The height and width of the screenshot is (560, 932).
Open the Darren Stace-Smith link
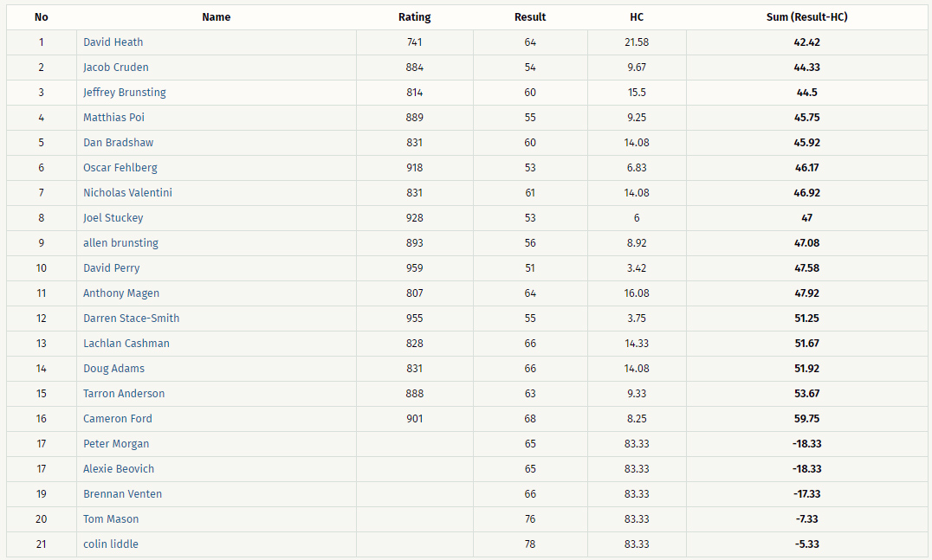tap(132, 319)
